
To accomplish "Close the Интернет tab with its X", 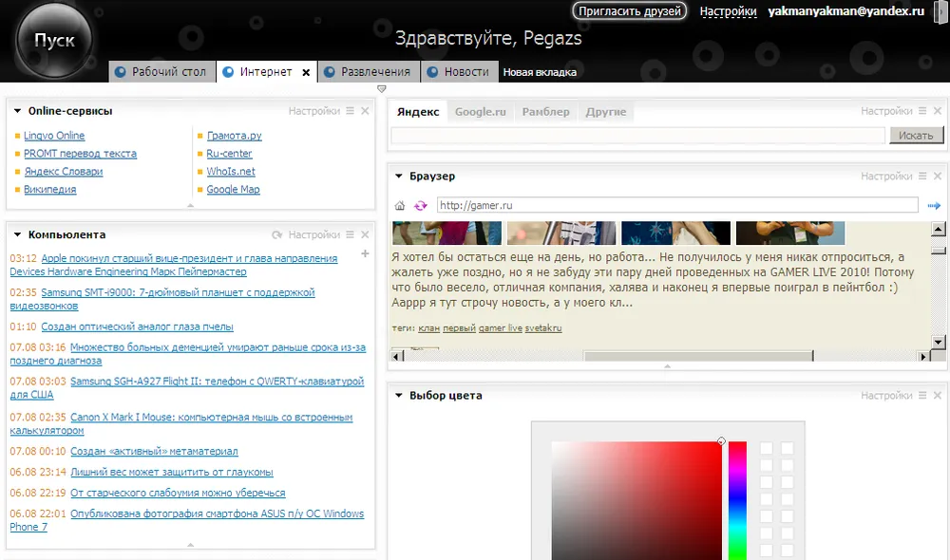I will [306, 72].
